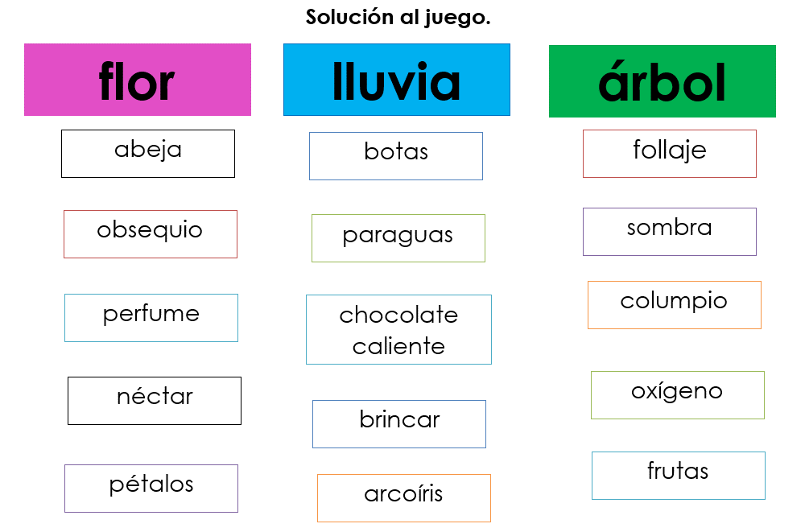Image resolution: width=805 pixels, height=532 pixels.
Task: Click the green "árbol" header box
Action: coord(662,81)
